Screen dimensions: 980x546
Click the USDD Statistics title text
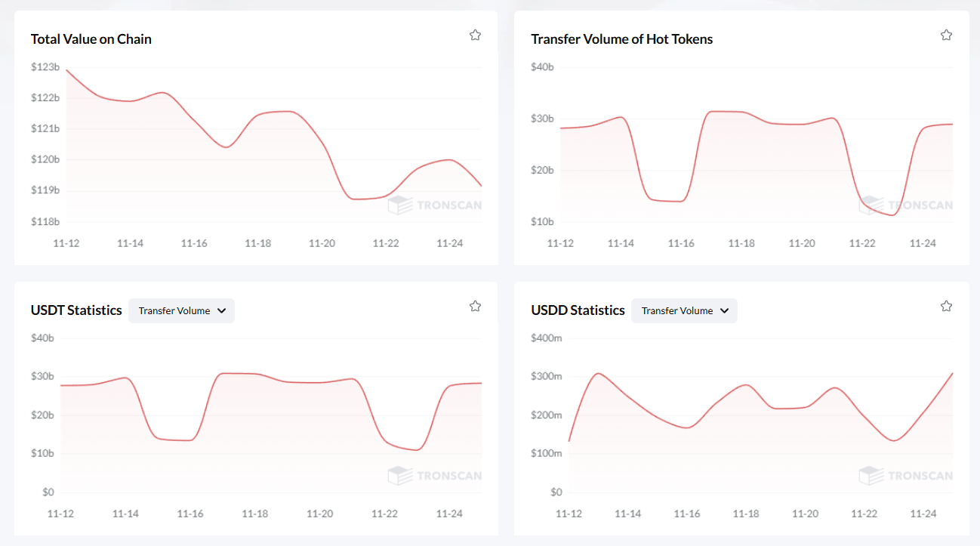578,310
